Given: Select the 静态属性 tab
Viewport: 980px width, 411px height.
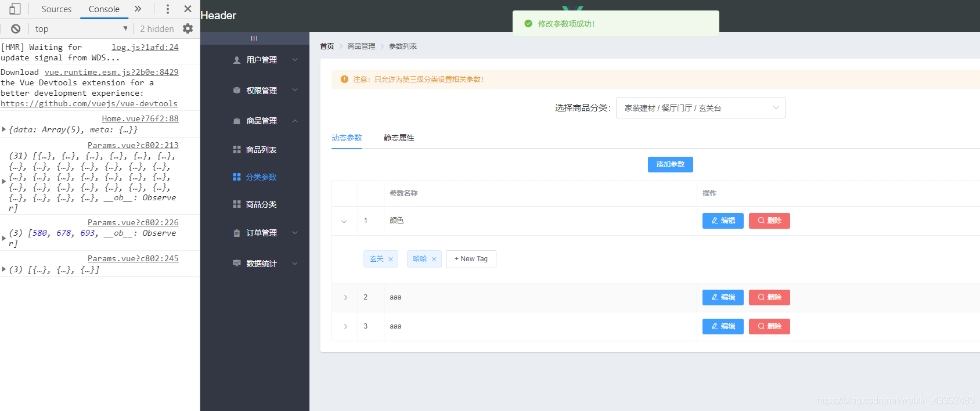Looking at the screenshot, I should tap(399, 138).
